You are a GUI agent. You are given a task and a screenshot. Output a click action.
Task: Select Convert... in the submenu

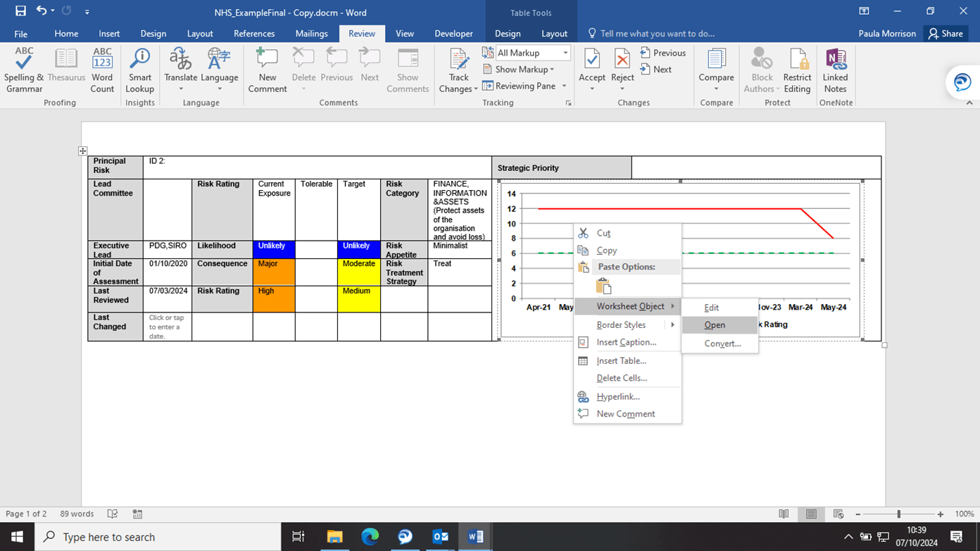(x=720, y=343)
